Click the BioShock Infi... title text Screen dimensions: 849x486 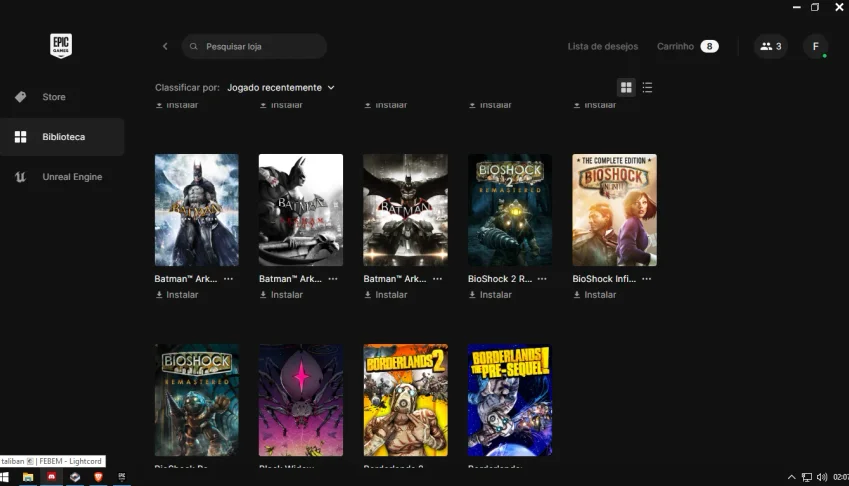(604, 279)
